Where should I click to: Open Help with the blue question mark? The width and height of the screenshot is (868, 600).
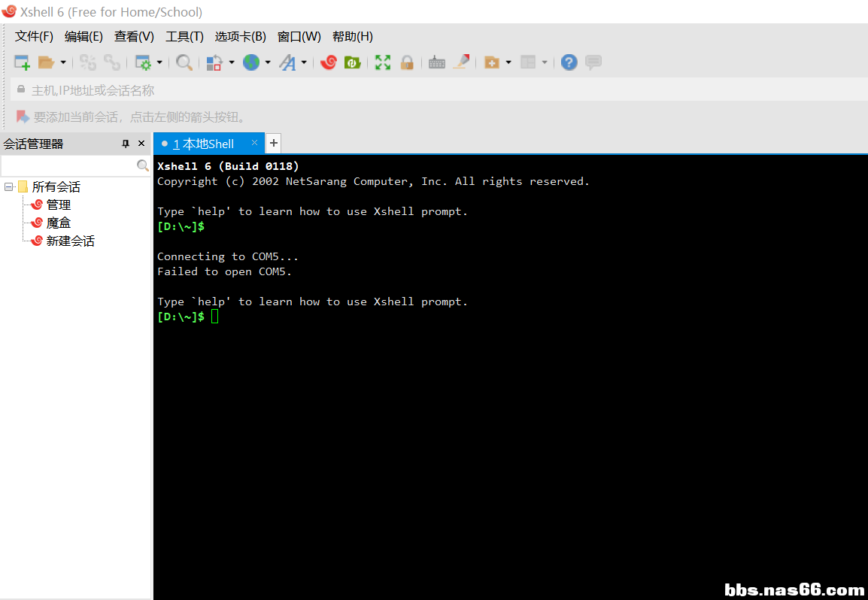569,62
